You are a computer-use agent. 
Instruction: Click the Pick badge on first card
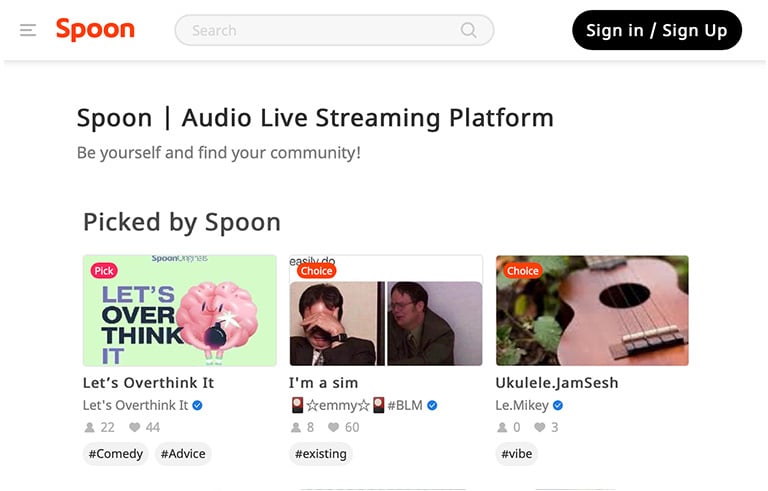click(x=104, y=270)
